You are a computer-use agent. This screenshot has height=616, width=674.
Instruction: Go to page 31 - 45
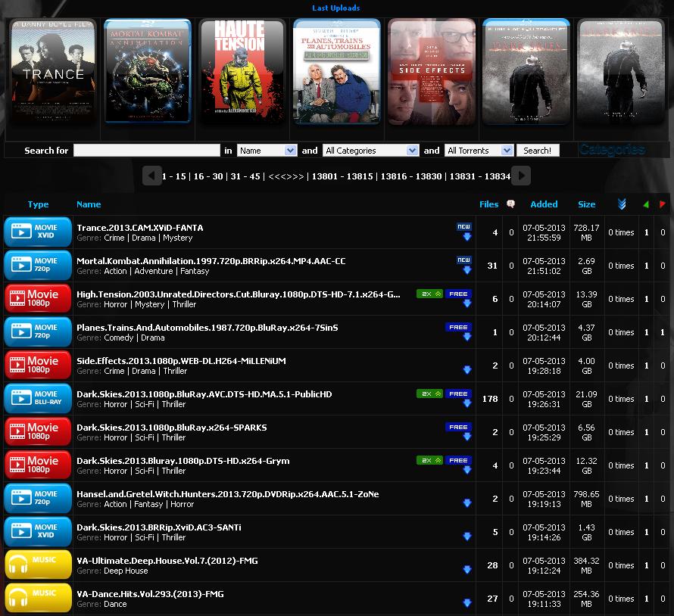click(x=245, y=176)
